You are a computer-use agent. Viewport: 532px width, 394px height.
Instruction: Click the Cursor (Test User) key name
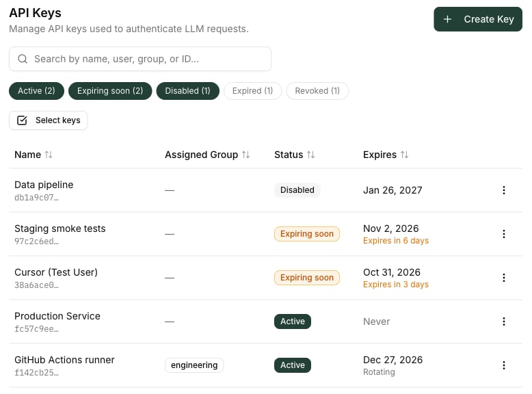click(x=56, y=272)
